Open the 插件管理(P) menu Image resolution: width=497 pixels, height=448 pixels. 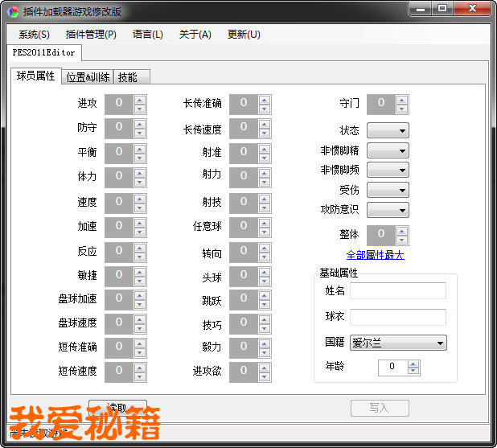tap(91, 35)
